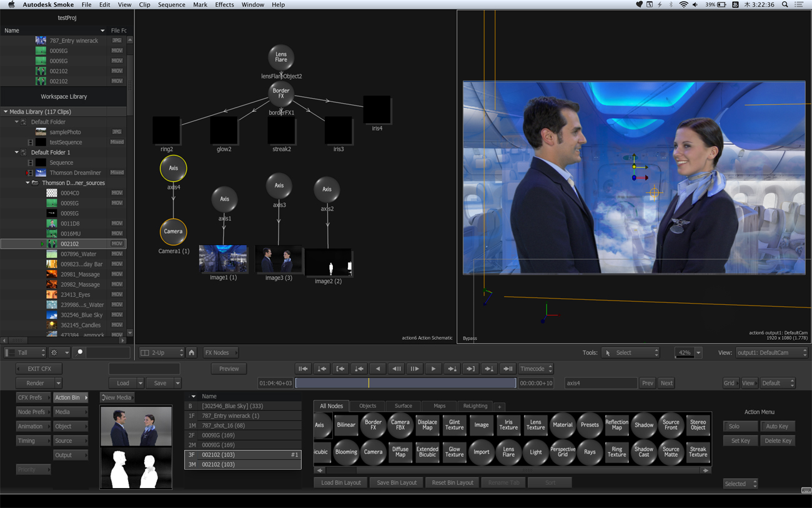The height and width of the screenshot is (508, 812).
Task: Select the Bilinear node in the node bin
Action: point(346,425)
